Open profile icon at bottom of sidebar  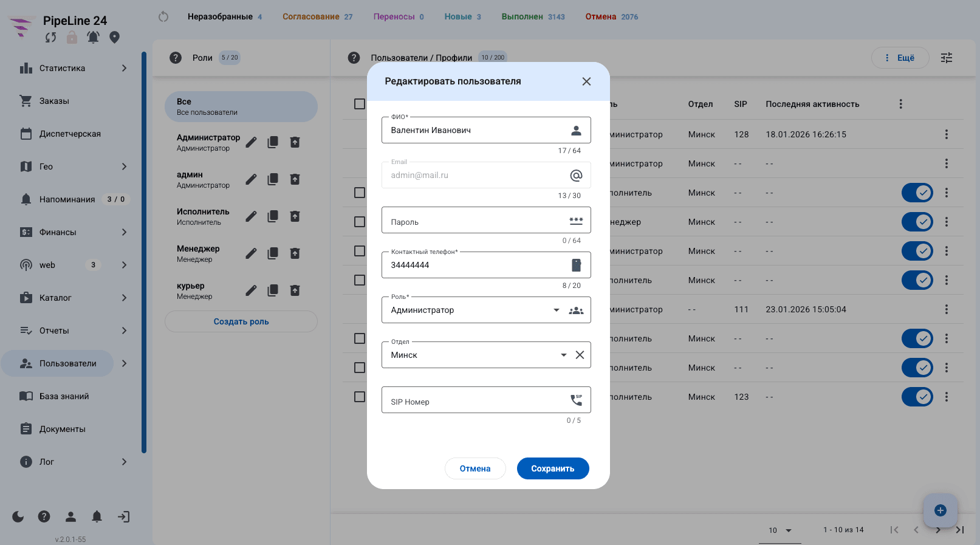70,516
